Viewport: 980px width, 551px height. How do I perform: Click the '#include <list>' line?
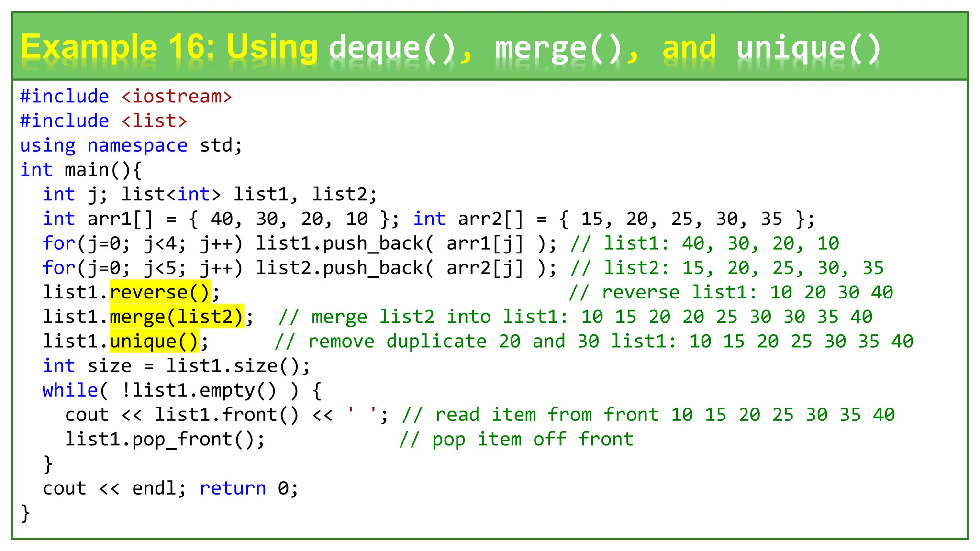point(104,121)
